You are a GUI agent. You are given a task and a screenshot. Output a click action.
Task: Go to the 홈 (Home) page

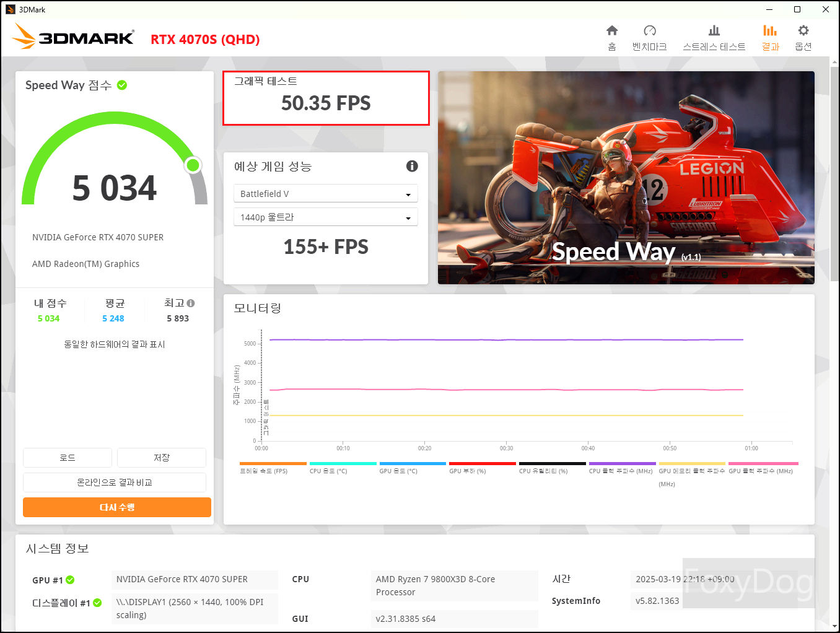click(612, 38)
